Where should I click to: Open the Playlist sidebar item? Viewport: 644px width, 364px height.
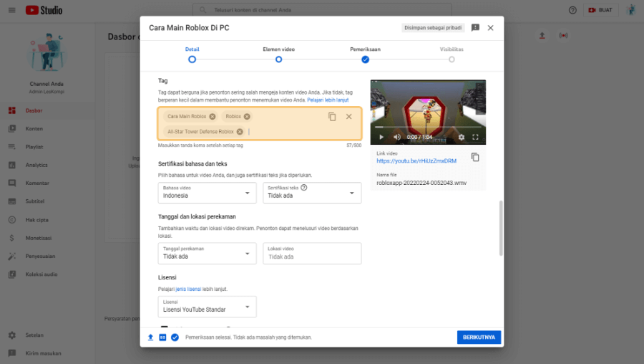pos(47,146)
